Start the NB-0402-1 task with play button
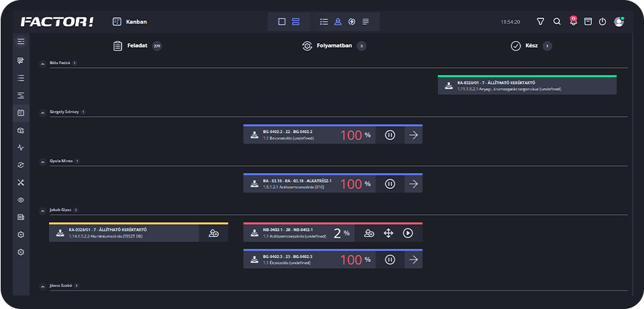 (x=408, y=233)
